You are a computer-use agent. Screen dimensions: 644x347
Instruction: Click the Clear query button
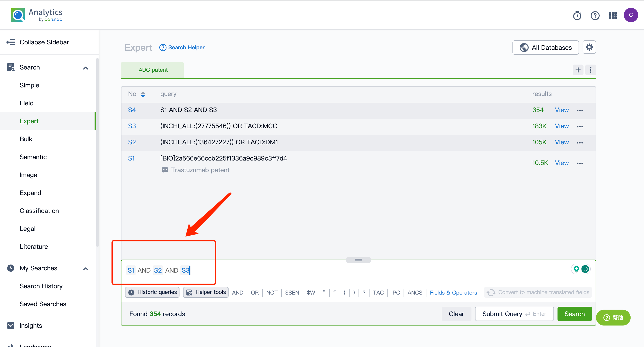tap(456, 314)
